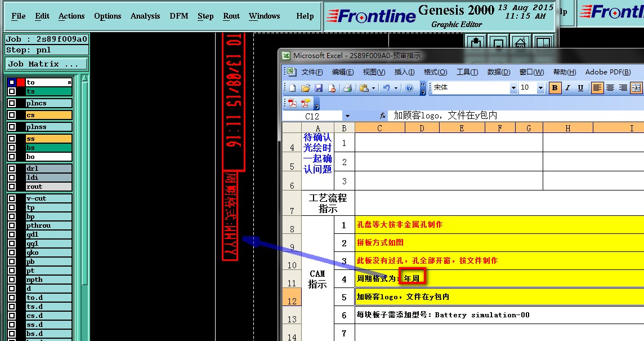Click the Name Box showing C12

coord(312,116)
